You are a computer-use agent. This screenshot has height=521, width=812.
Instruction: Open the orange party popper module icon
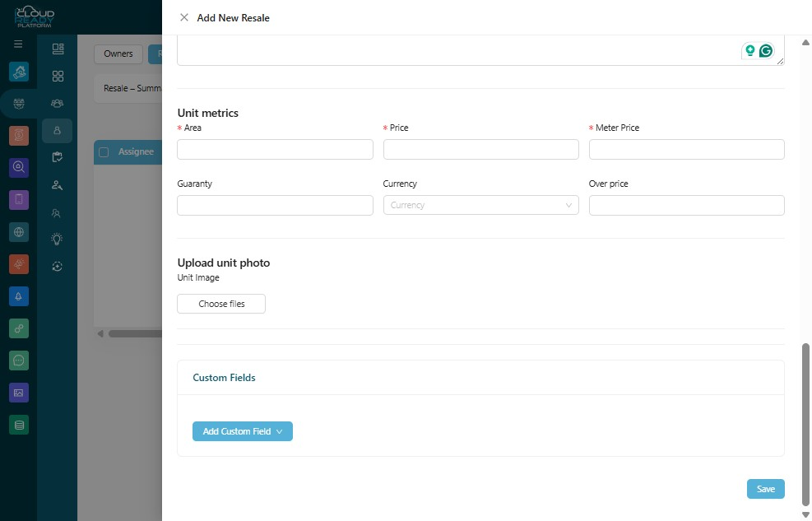coord(19,264)
